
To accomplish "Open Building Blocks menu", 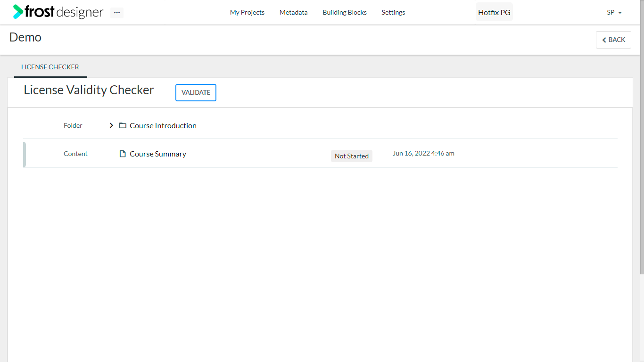I will click(345, 12).
